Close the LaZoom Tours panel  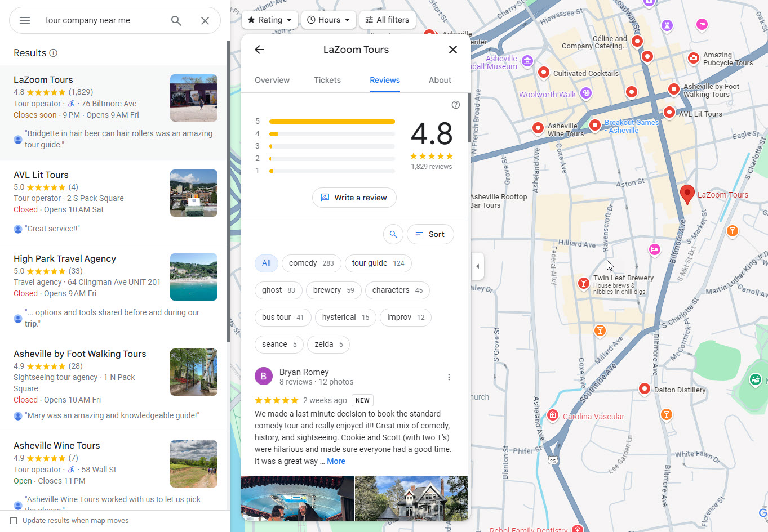pyautogui.click(x=453, y=50)
